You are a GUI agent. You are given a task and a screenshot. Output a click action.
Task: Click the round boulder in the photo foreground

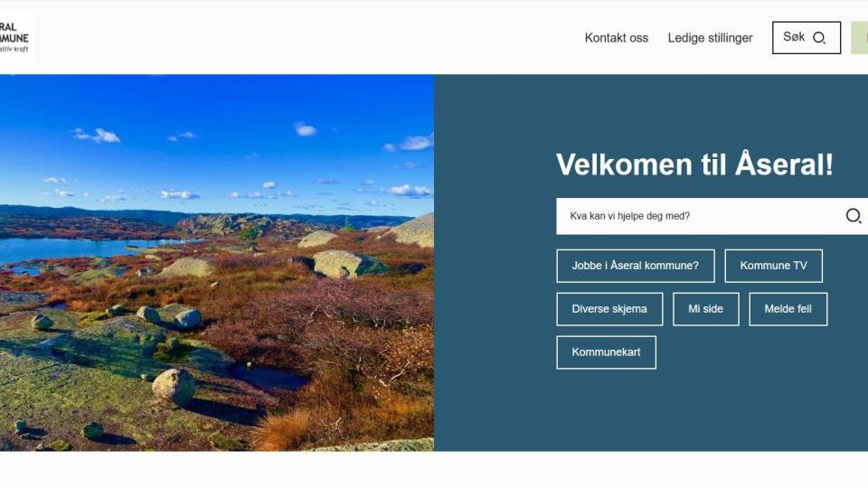174,386
